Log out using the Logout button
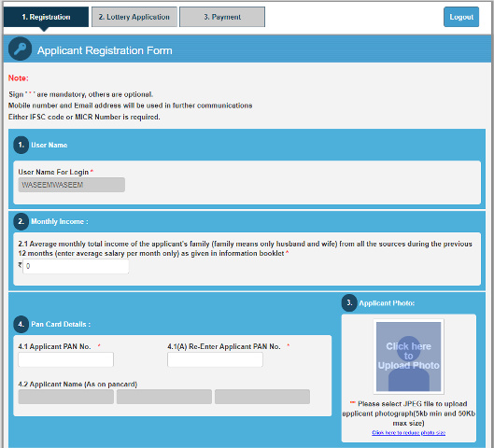The width and height of the screenshot is (494, 448). click(461, 17)
